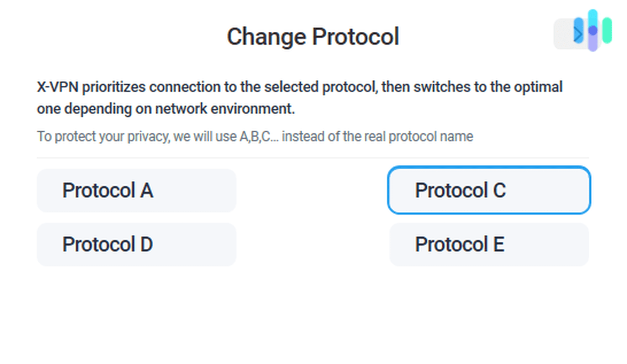Click the Change Protocol heading
The width and height of the screenshot is (627, 364).
[313, 37]
